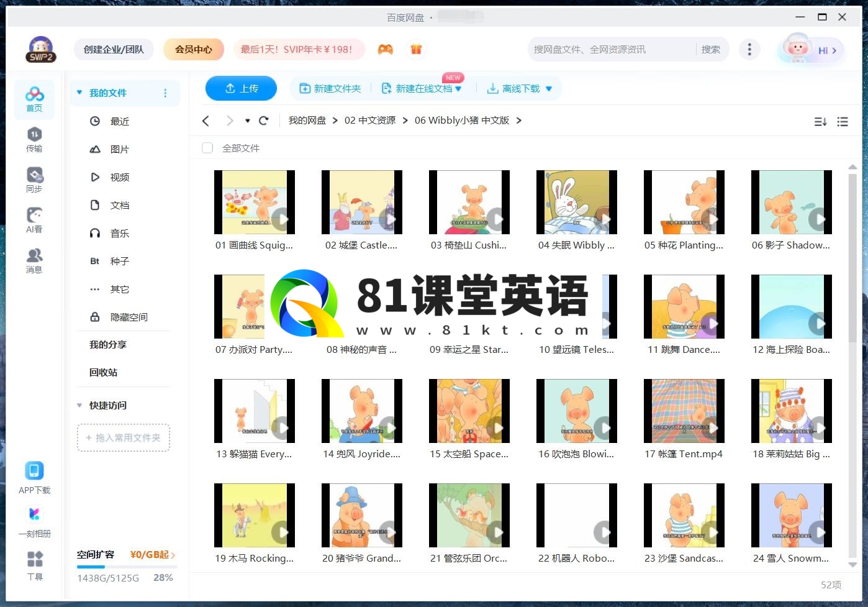The height and width of the screenshot is (607, 868).
Task: Open the AI看 sidebar icon
Action: coord(34,221)
